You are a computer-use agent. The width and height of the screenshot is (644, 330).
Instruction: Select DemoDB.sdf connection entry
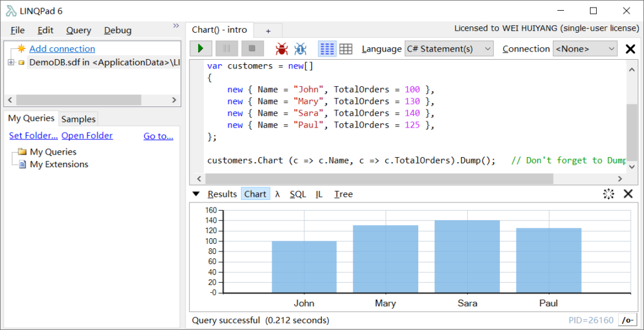pos(104,62)
